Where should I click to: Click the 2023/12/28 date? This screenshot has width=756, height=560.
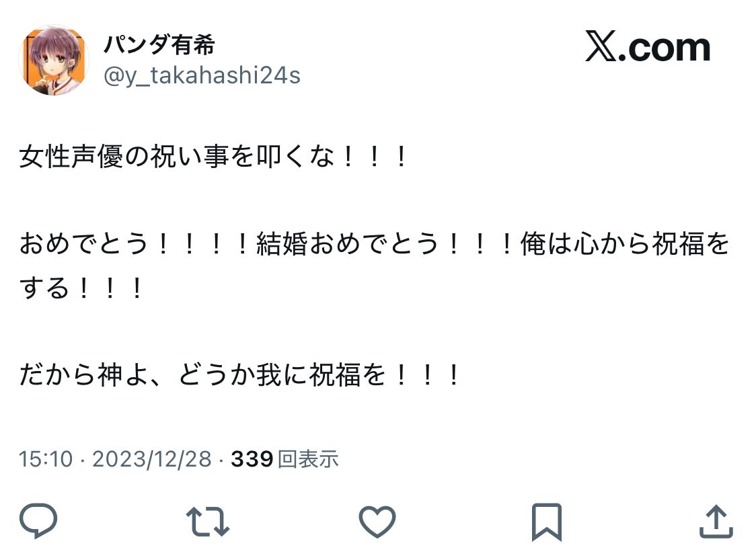[152, 458]
